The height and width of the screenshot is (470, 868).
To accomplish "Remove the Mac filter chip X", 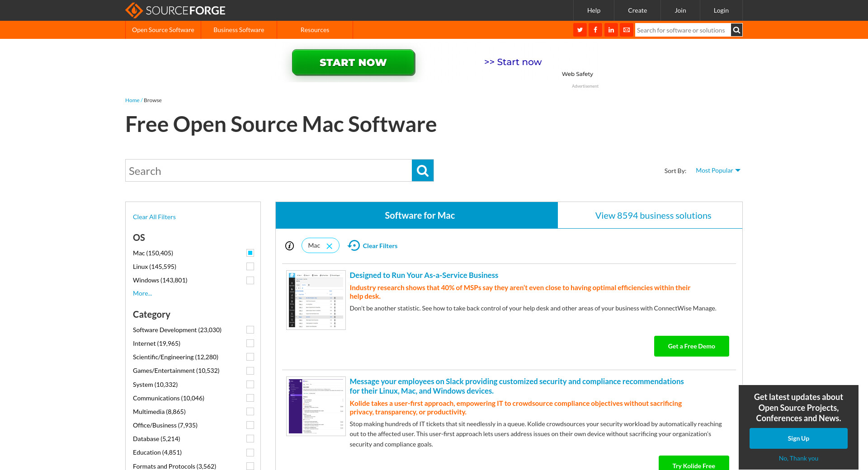I will click(x=330, y=246).
